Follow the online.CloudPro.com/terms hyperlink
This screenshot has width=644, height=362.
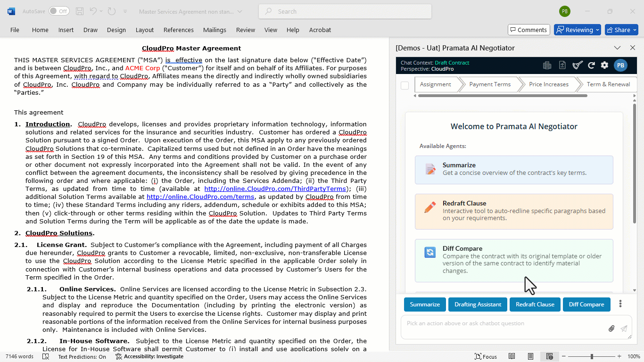tap(200, 197)
